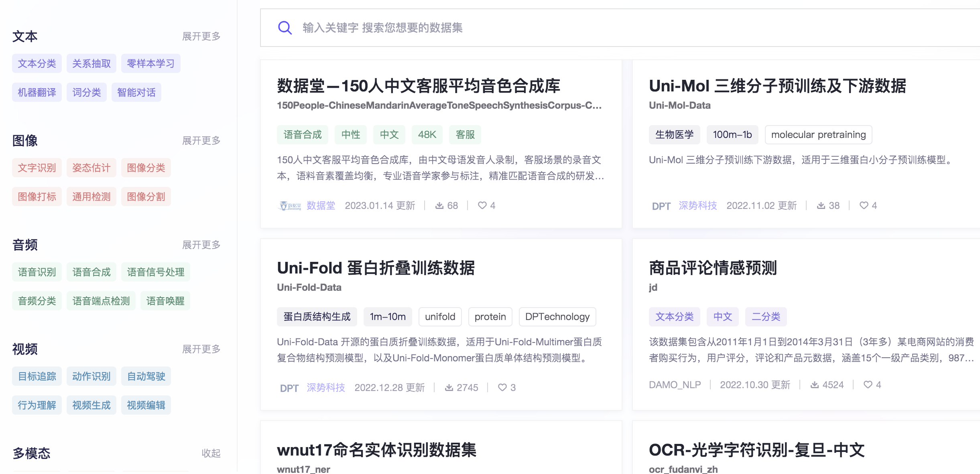Like the Uni-Fold dataset via heart icon
Screen dimensions: 980x474
[x=502, y=388]
